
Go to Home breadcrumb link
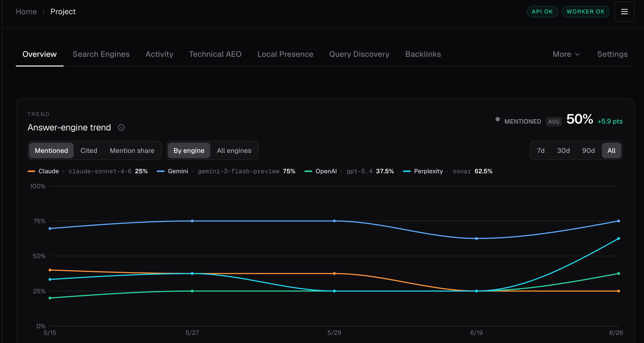pyautogui.click(x=26, y=12)
